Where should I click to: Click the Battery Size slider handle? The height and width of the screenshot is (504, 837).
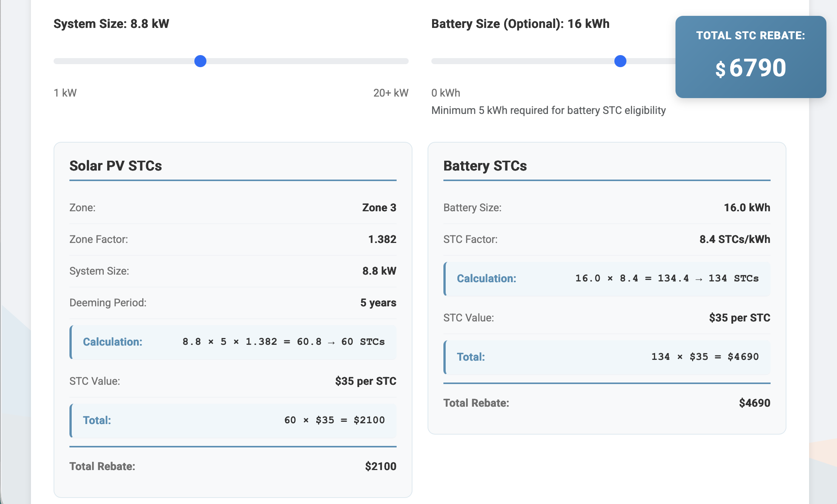coord(620,61)
